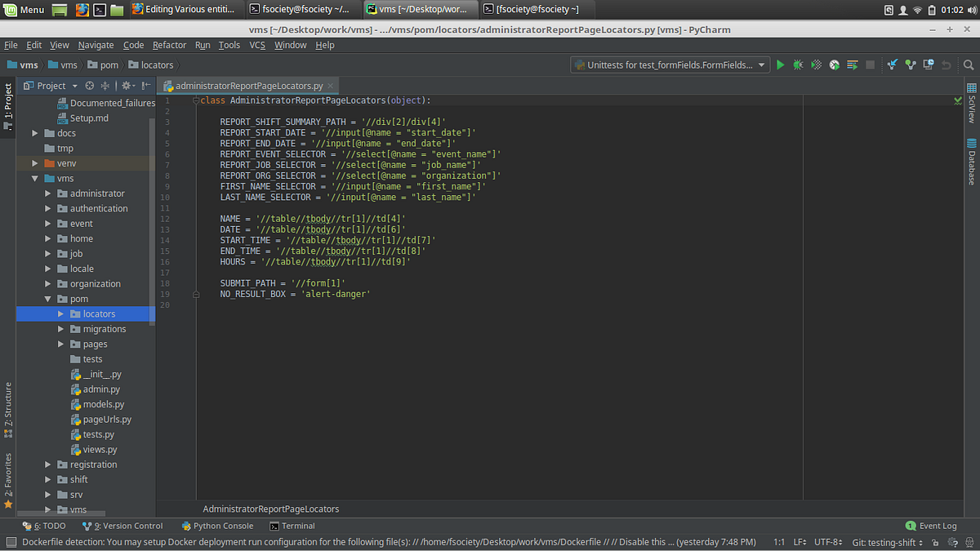Click the Commit Changes VCS icon
The height and width of the screenshot is (551, 980).
coord(909,64)
